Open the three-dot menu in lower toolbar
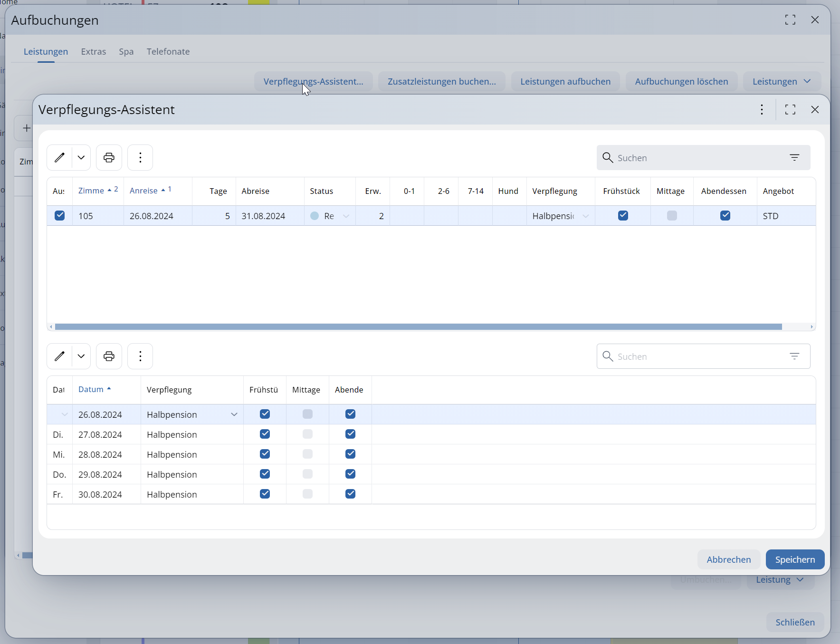840x644 pixels. 140,356
